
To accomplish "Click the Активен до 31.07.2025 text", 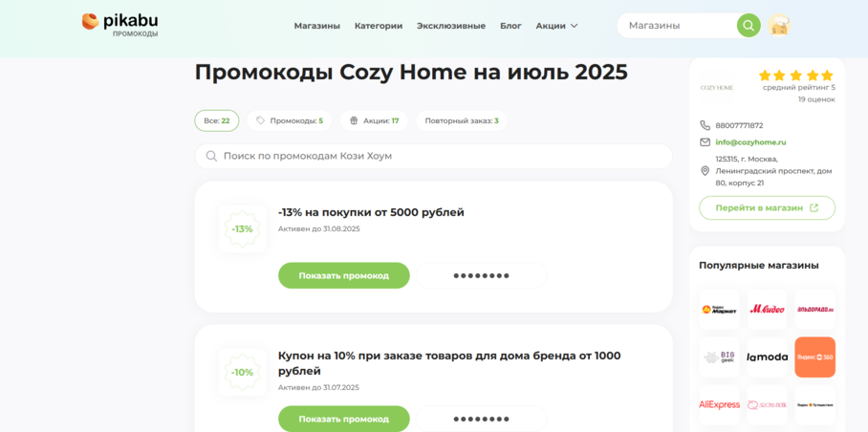I will tap(318, 387).
